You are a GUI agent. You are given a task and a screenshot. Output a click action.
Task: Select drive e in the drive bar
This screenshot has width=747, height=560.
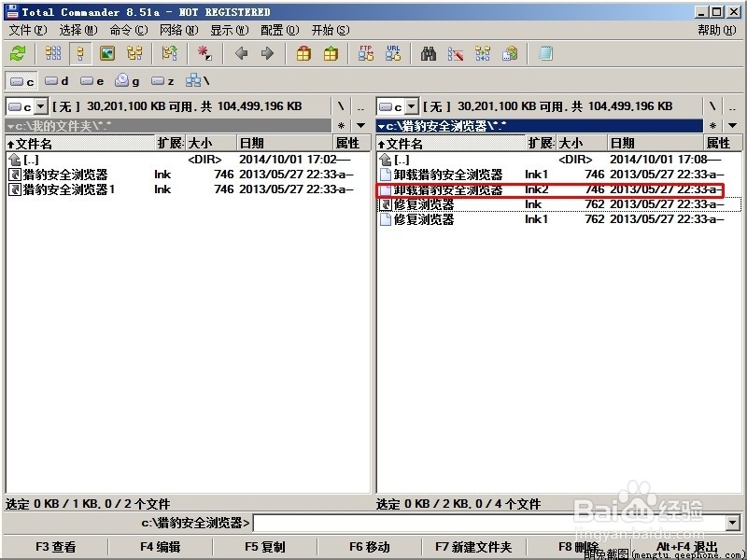pyautogui.click(x=92, y=81)
